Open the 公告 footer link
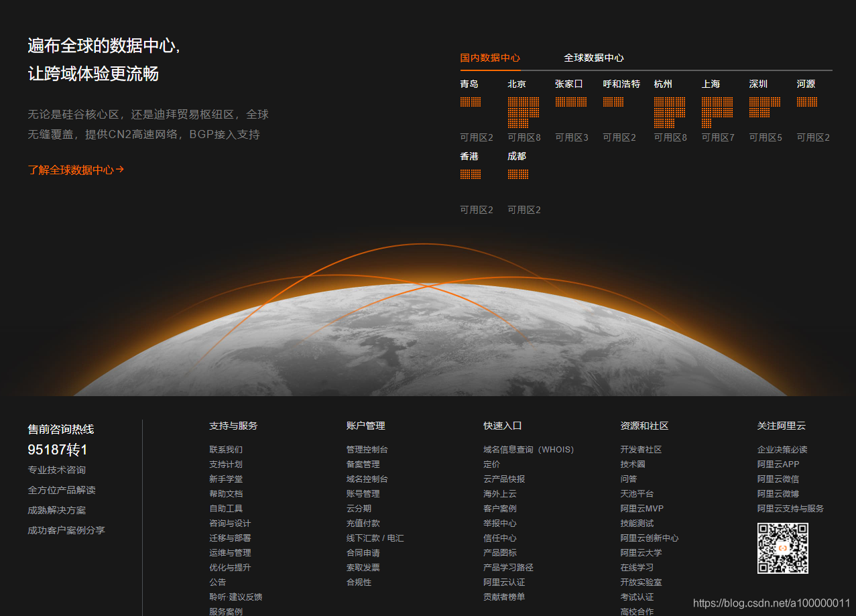Image resolution: width=856 pixels, height=616 pixels. point(218,582)
